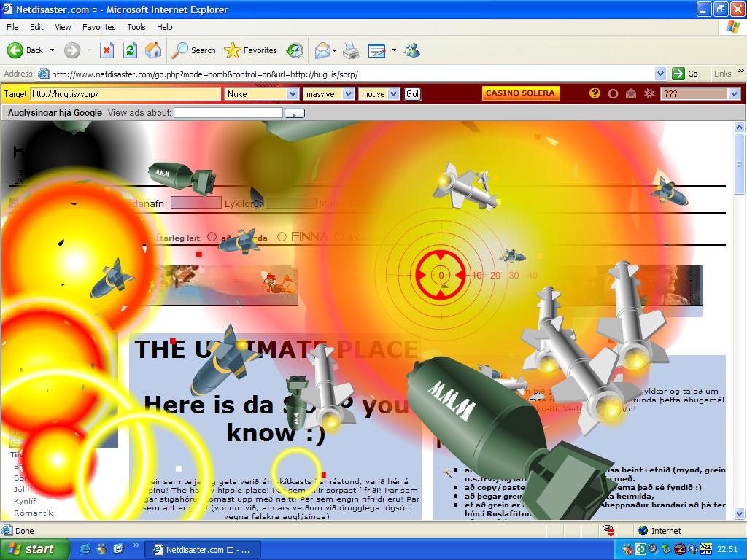Switch to the Netdisaster.com taskbar button
This screenshot has width=747, height=560.
[x=203, y=550]
